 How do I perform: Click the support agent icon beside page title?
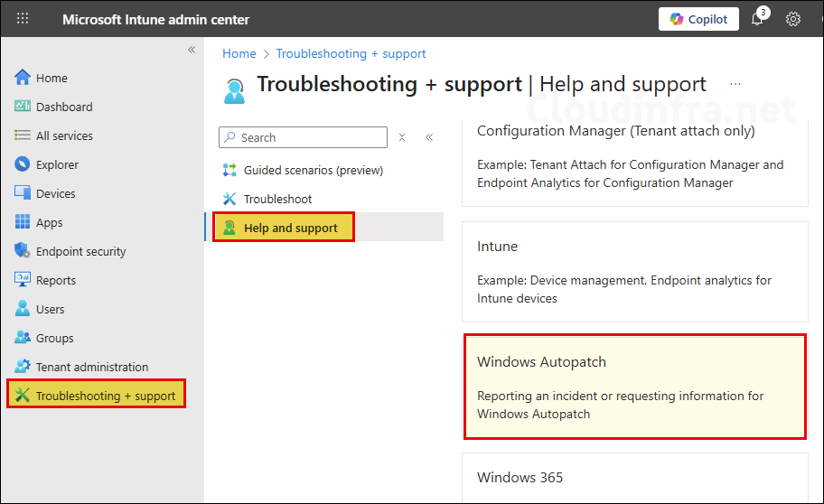(234, 91)
